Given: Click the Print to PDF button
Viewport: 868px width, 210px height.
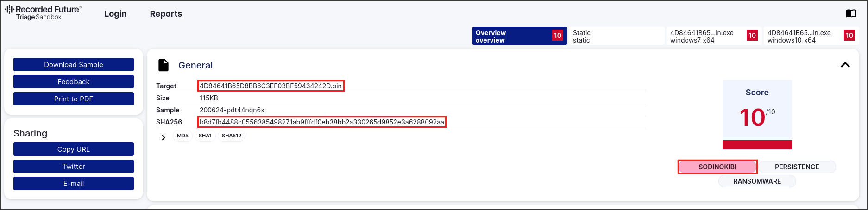Looking at the screenshot, I should point(74,99).
